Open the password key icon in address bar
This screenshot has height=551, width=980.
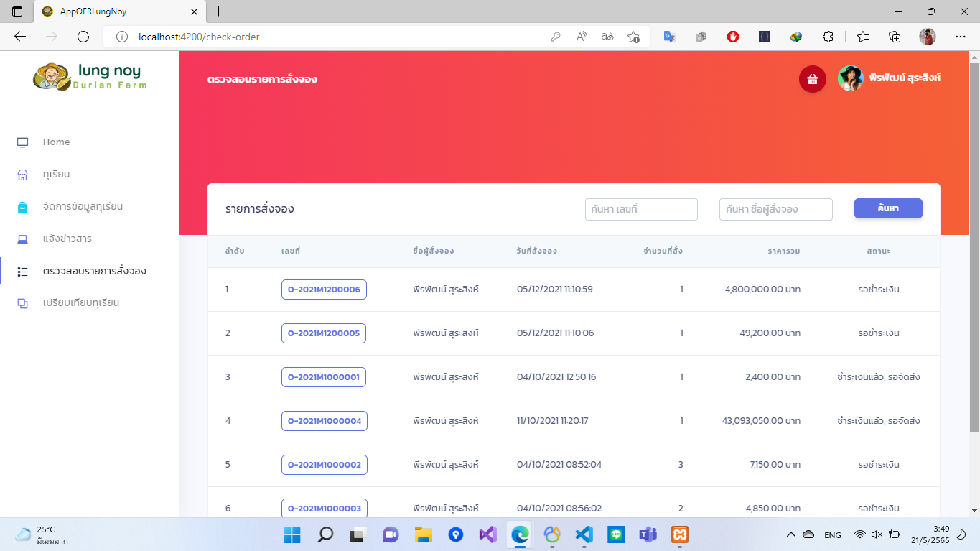(555, 37)
